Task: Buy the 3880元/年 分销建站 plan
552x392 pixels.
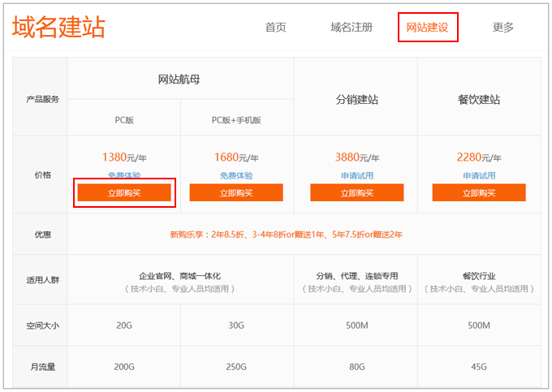Action: pos(357,193)
